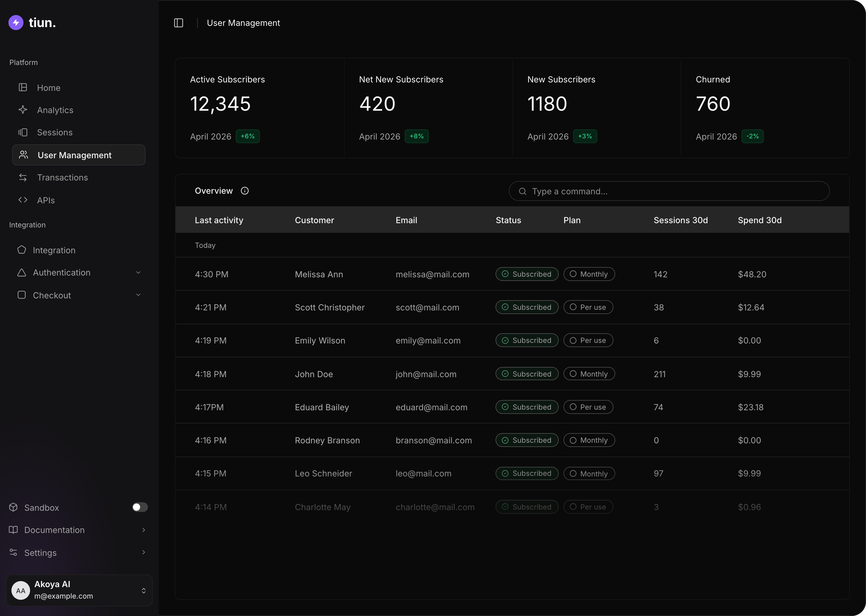Click the Documentation book icon

click(13, 530)
